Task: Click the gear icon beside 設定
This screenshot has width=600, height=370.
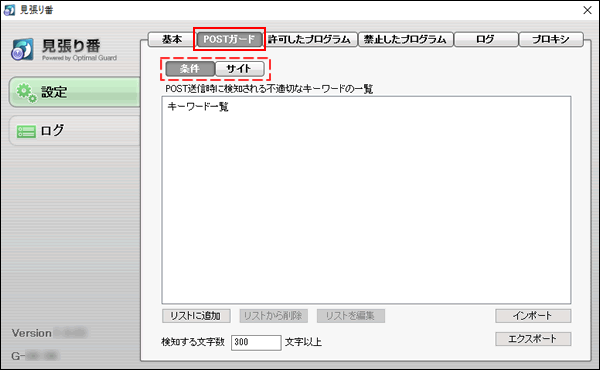Action: point(26,92)
